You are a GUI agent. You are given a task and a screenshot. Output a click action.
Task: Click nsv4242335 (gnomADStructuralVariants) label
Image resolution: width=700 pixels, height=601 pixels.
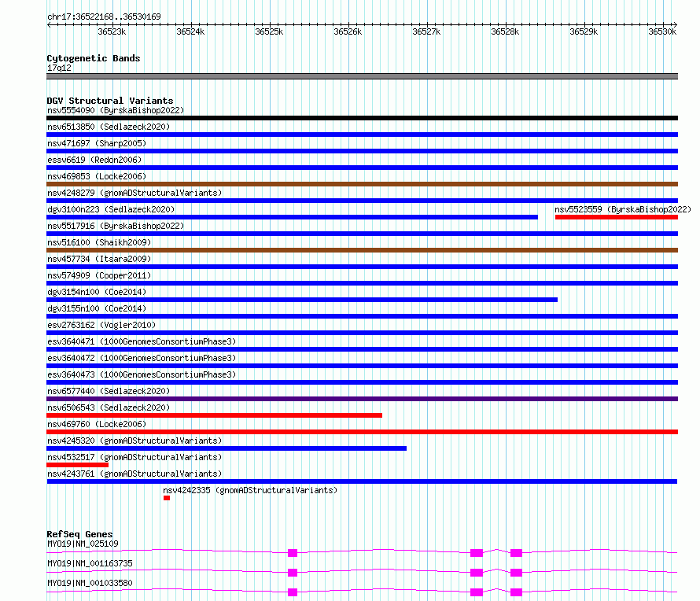pos(250,490)
